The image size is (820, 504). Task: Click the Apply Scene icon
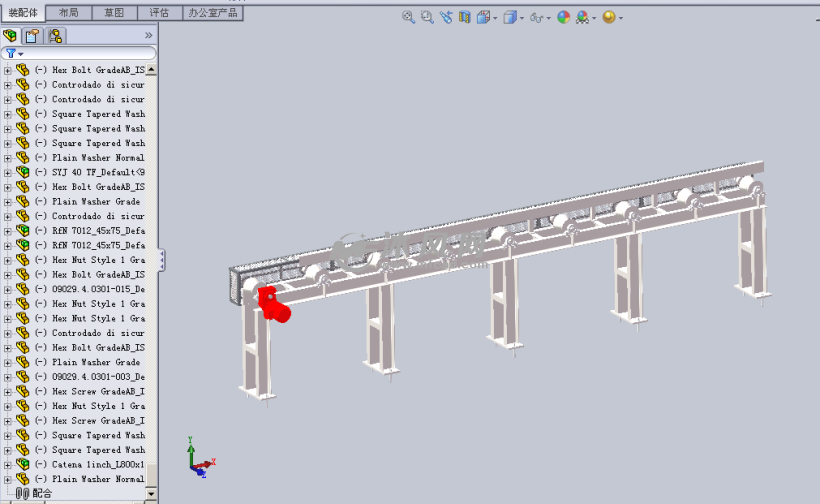tap(582, 18)
